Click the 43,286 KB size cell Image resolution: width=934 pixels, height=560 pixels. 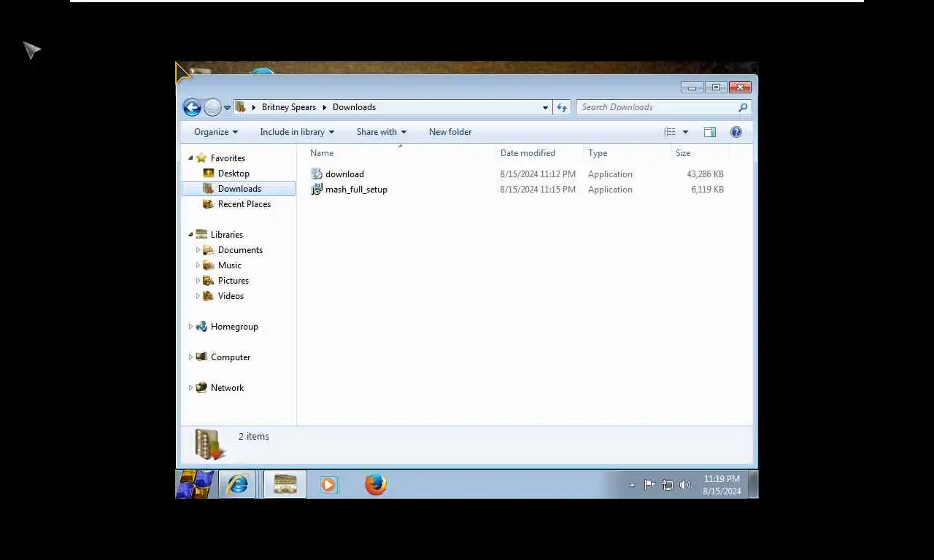[x=705, y=174]
